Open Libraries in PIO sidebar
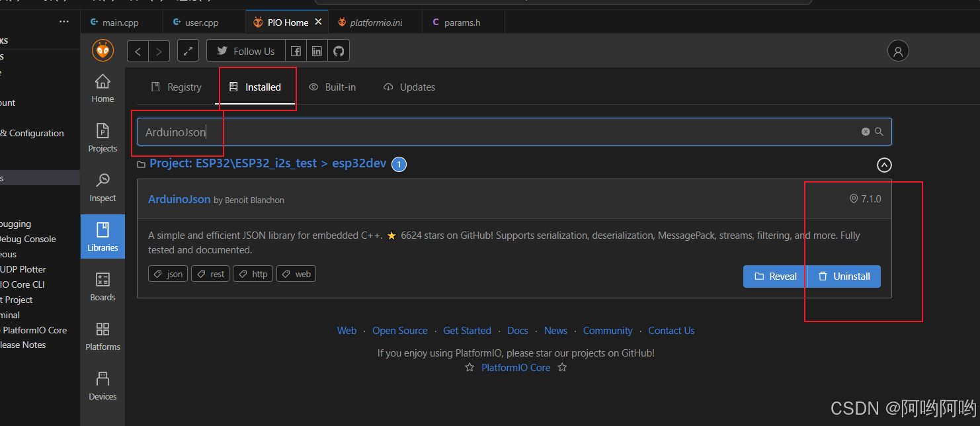Viewport: 980px width, 426px height. [102, 237]
